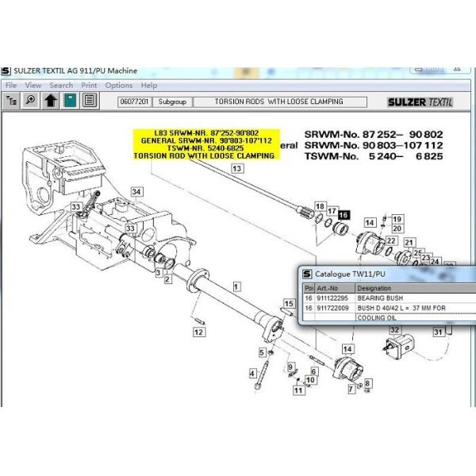Click the Designation column header
This screenshot has height=476, width=476.
click(x=374, y=288)
